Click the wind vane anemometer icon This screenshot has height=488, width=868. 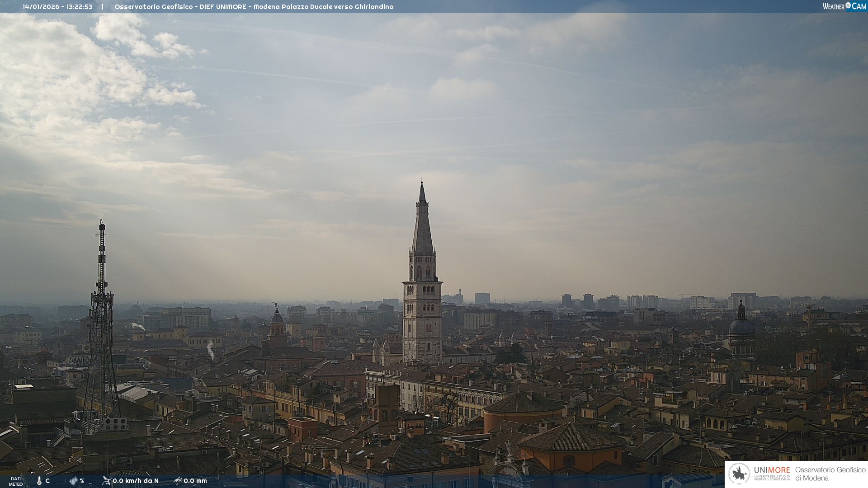pyautogui.click(x=106, y=481)
